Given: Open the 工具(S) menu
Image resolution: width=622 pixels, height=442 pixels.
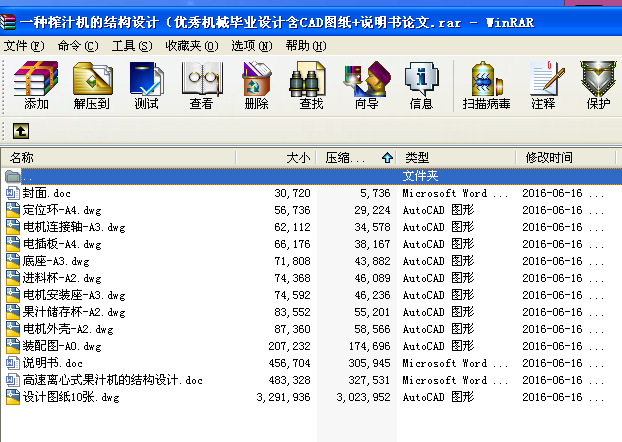Looking at the screenshot, I should tap(132, 46).
